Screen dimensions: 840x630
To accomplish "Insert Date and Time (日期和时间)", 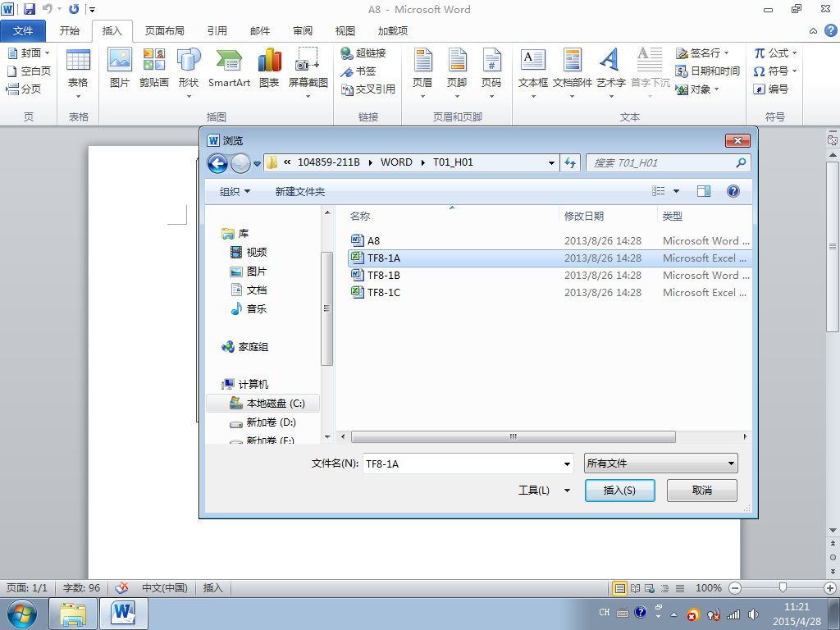I will [x=708, y=71].
